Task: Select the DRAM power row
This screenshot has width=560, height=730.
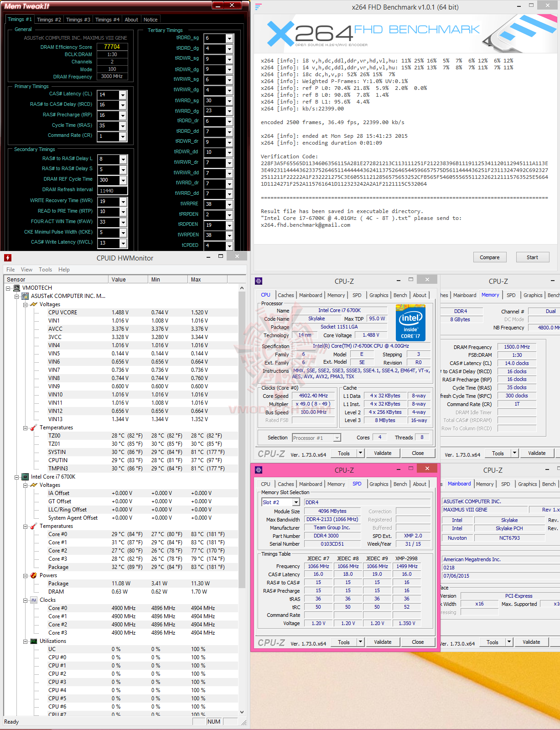Action: [121, 592]
